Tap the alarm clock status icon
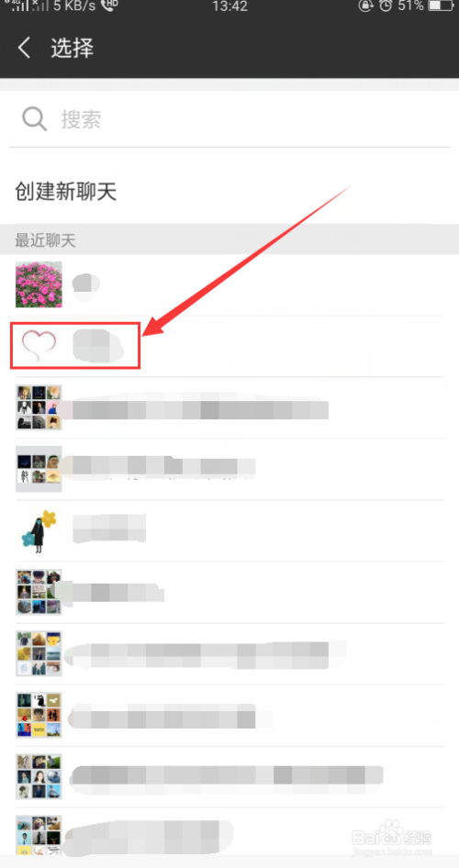 [387, 6]
